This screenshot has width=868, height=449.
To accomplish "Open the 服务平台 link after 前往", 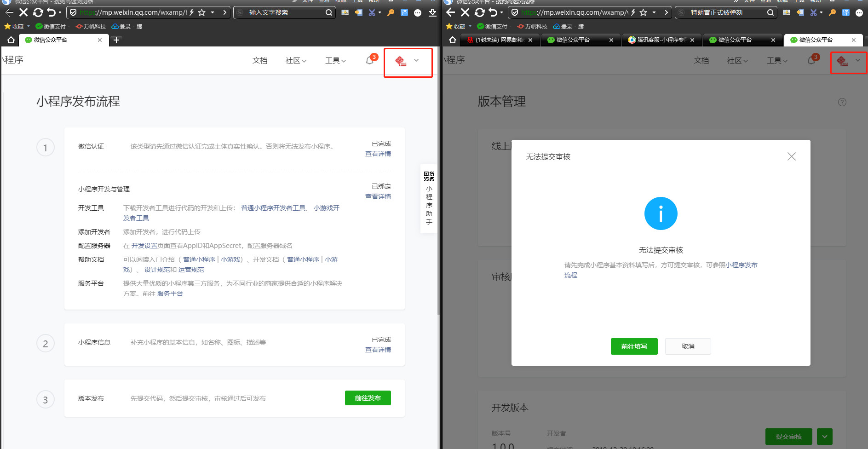I will click(x=170, y=294).
